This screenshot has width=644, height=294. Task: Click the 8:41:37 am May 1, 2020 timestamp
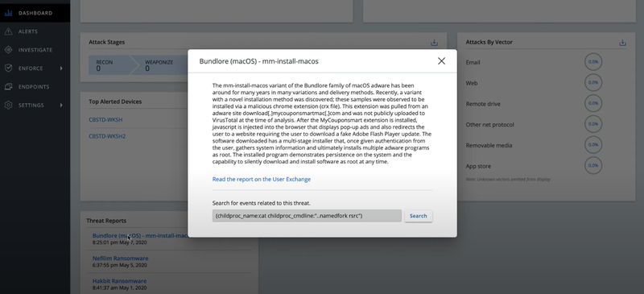119,288
